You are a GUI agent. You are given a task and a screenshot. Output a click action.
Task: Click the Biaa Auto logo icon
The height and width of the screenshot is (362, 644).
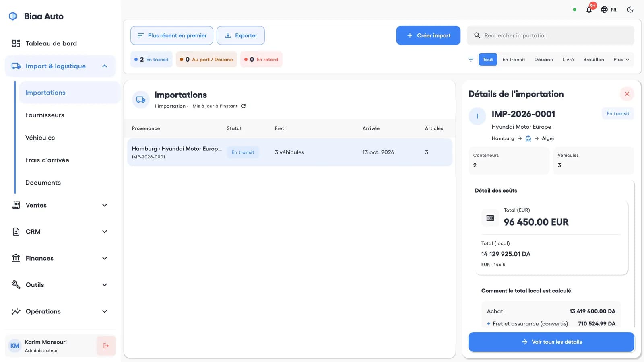click(x=13, y=16)
